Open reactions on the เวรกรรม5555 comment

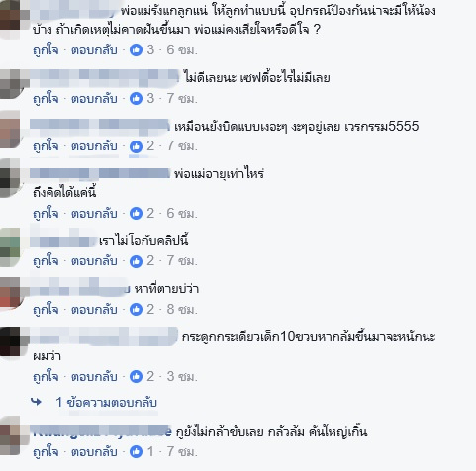pyautogui.click(x=136, y=146)
